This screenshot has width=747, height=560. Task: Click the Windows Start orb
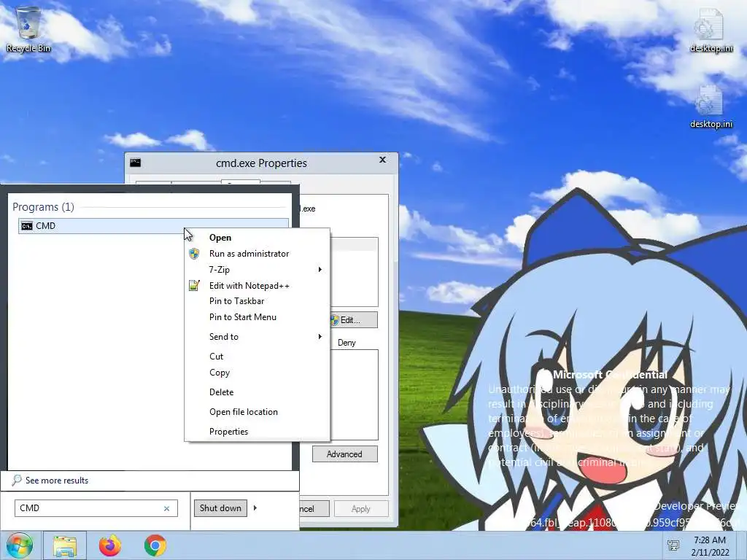pyautogui.click(x=19, y=545)
